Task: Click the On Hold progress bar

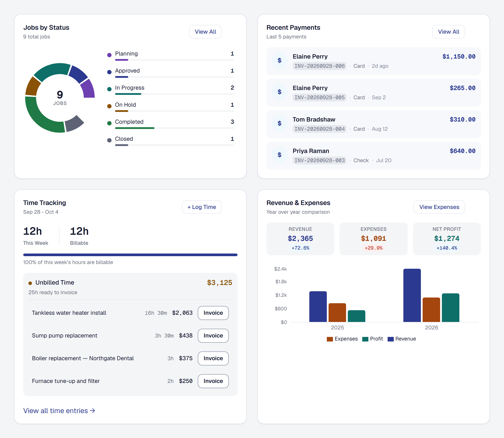Action: (174, 111)
